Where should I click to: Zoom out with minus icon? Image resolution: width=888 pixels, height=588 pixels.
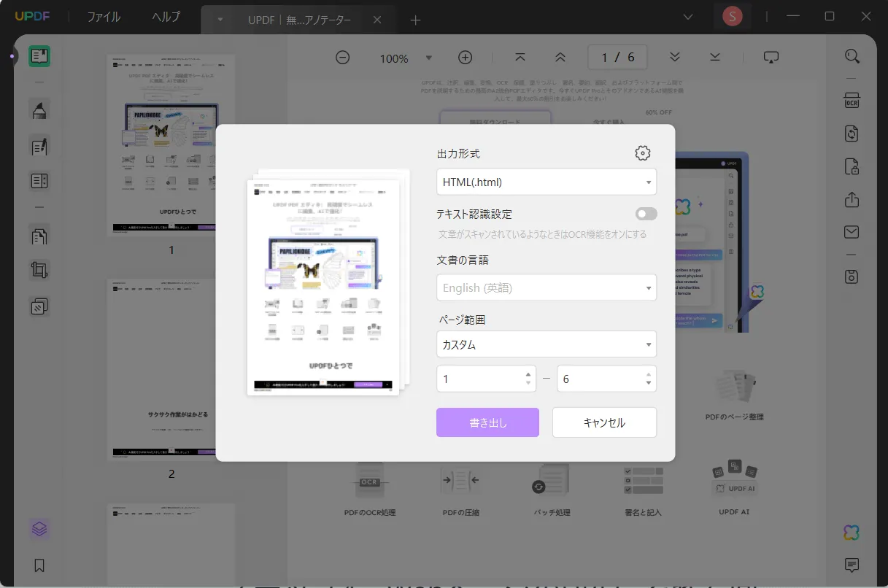[343, 58]
